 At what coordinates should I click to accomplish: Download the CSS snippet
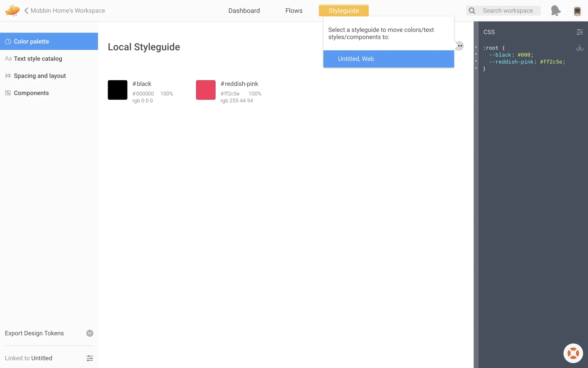[579, 48]
